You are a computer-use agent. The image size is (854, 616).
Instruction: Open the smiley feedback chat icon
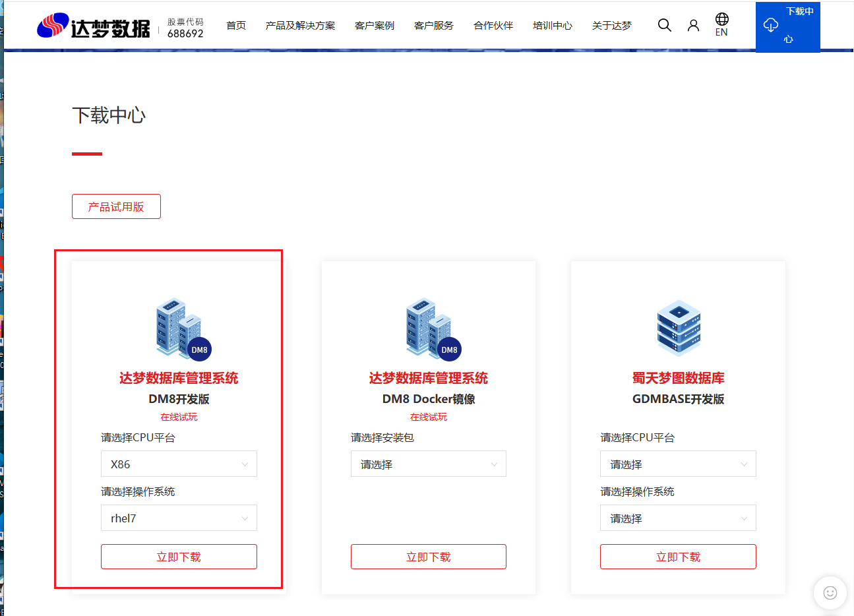[x=830, y=593]
